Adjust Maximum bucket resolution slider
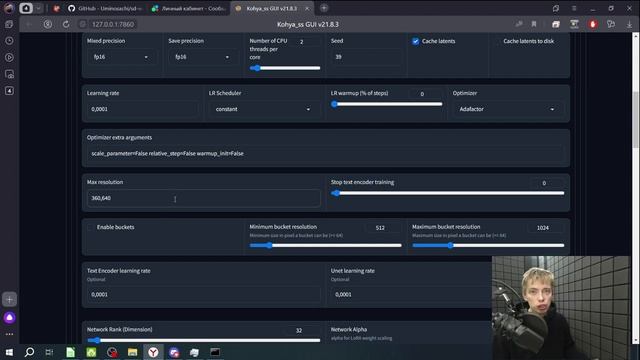Image resolution: width=640 pixels, height=360 pixels. tap(488, 245)
